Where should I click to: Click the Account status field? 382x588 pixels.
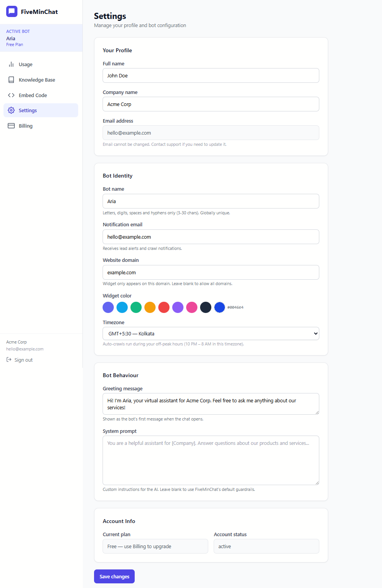pyautogui.click(x=266, y=546)
